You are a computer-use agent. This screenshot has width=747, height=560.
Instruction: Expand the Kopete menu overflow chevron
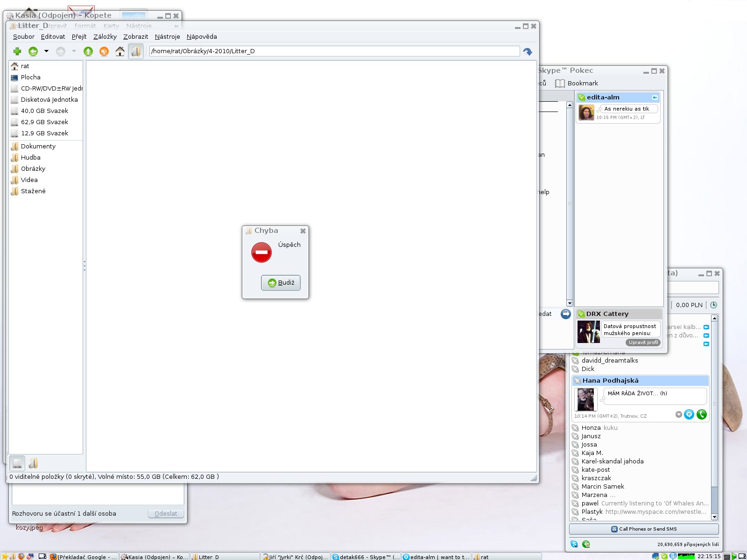(176, 26)
